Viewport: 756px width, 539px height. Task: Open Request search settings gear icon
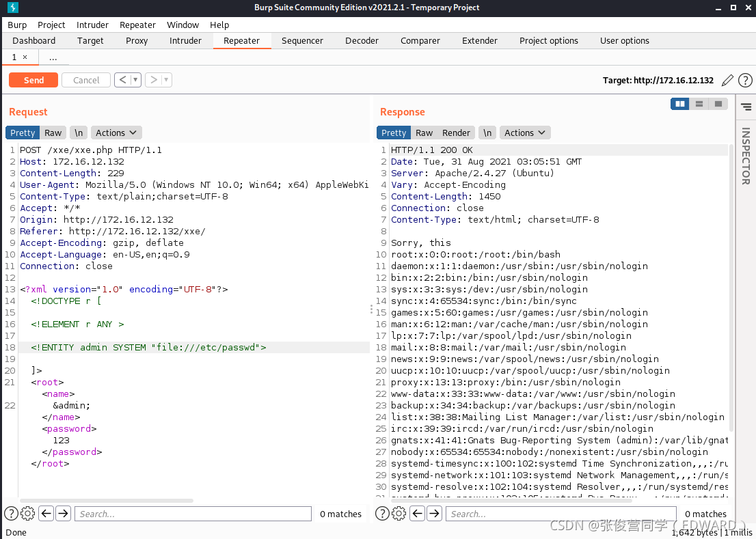coord(28,514)
